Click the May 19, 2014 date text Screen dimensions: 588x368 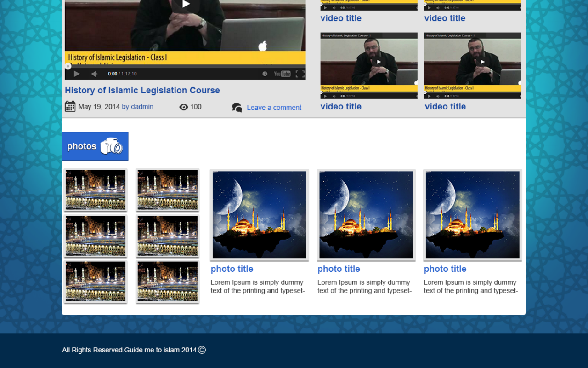(99, 107)
